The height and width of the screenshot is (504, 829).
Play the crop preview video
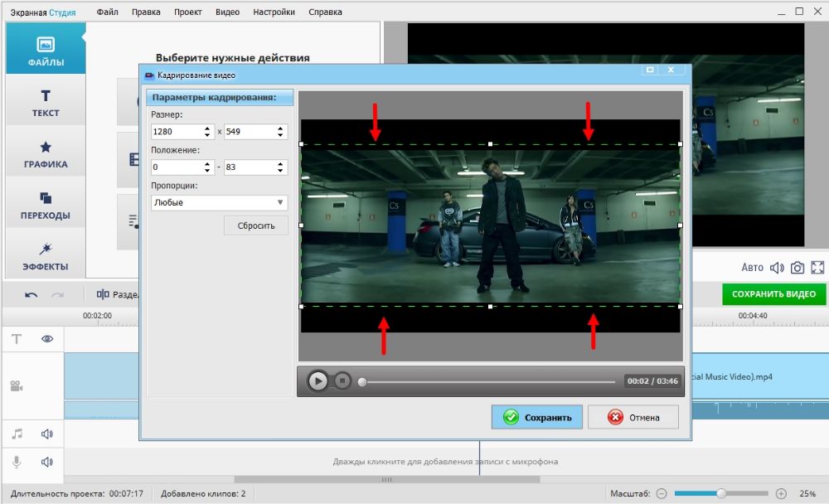(x=318, y=380)
